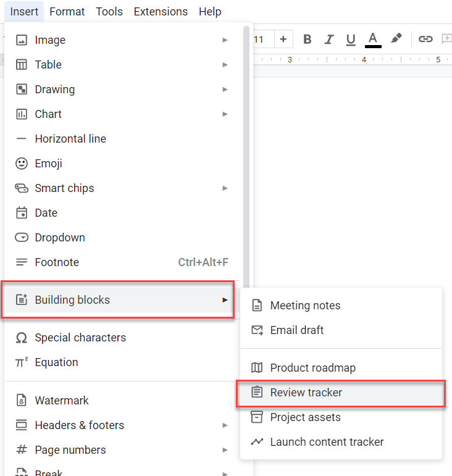The height and width of the screenshot is (476, 452).
Task: Insert an Emoji from menu
Action: tap(48, 164)
